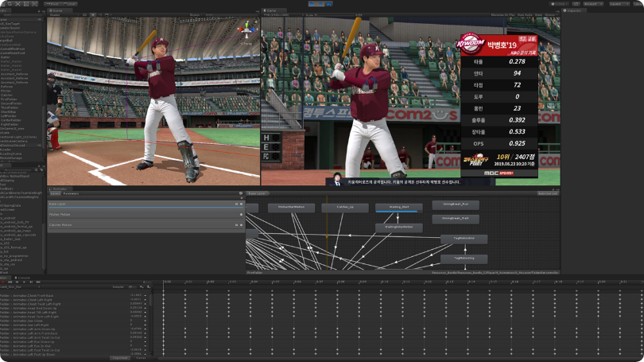Select the Rotate tool in top toolbar
Screen dimensions: 644x362
coord(10,4)
